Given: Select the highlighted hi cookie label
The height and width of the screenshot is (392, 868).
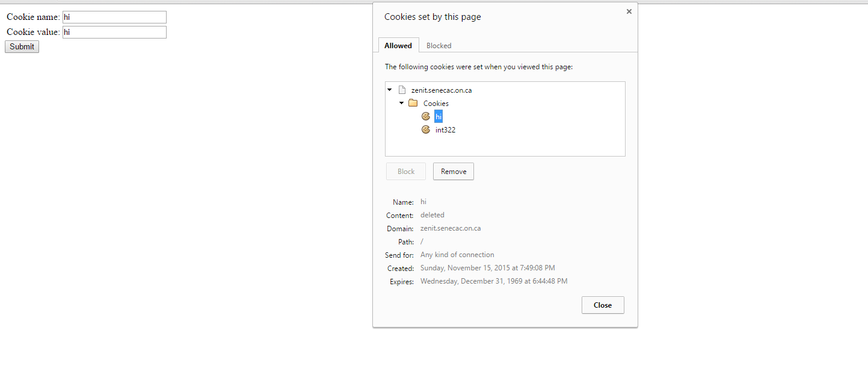Looking at the screenshot, I should tap(439, 117).
